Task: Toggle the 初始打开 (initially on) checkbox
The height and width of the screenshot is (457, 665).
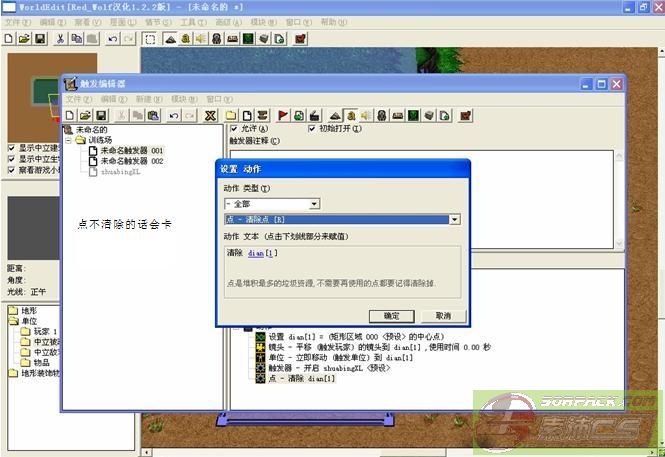Action: (x=312, y=129)
